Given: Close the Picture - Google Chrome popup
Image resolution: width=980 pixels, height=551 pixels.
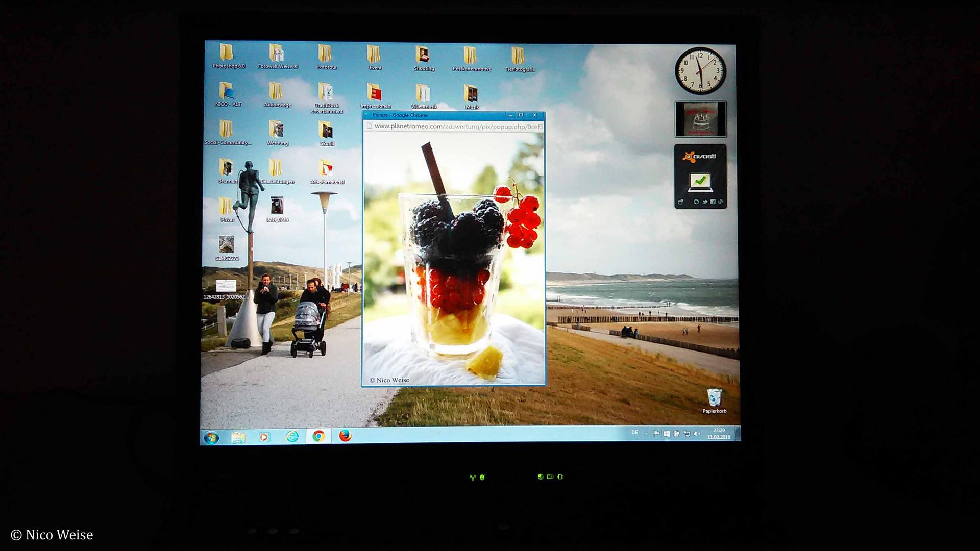Looking at the screenshot, I should [x=534, y=115].
